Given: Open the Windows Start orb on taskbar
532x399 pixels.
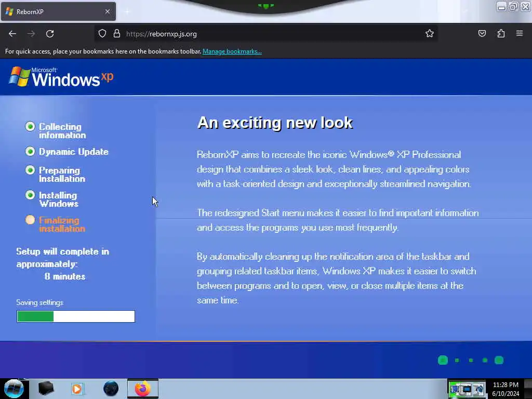Looking at the screenshot, I should (14, 389).
